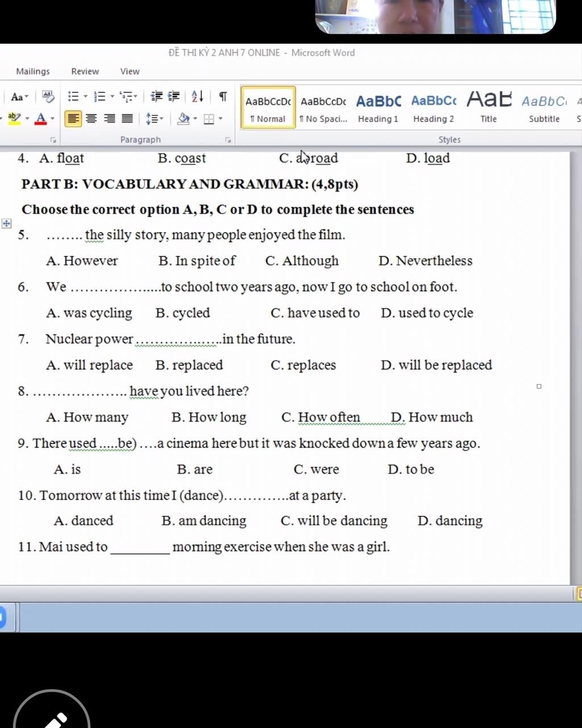Open the Numbering library dropdown arrow
The height and width of the screenshot is (728, 582).
coord(112,97)
